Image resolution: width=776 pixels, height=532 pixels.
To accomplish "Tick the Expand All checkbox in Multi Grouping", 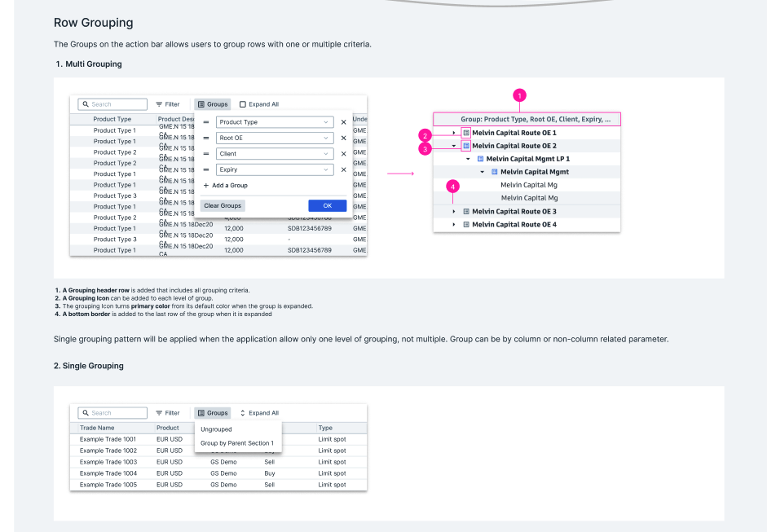I will (x=243, y=104).
